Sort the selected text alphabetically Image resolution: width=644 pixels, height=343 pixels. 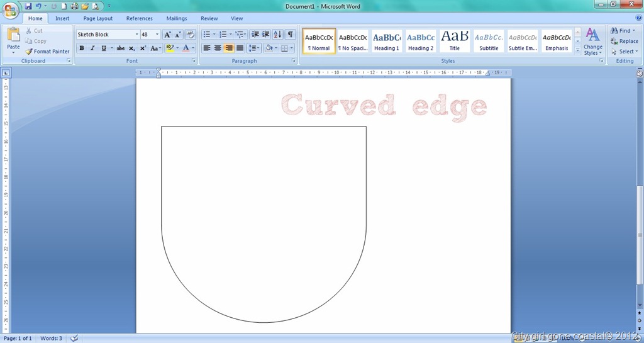point(277,35)
